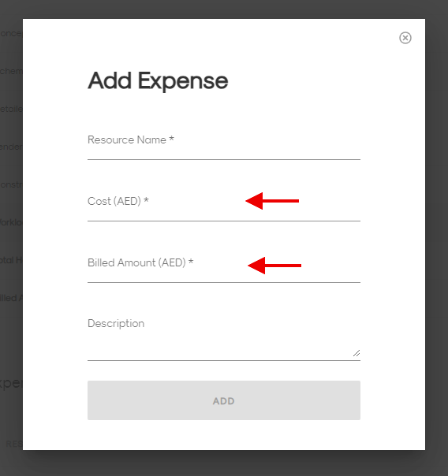The height and width of the screenshot is (476, 448).
Task: Click the Add Expense heading text
Action: tap(158, 81)
